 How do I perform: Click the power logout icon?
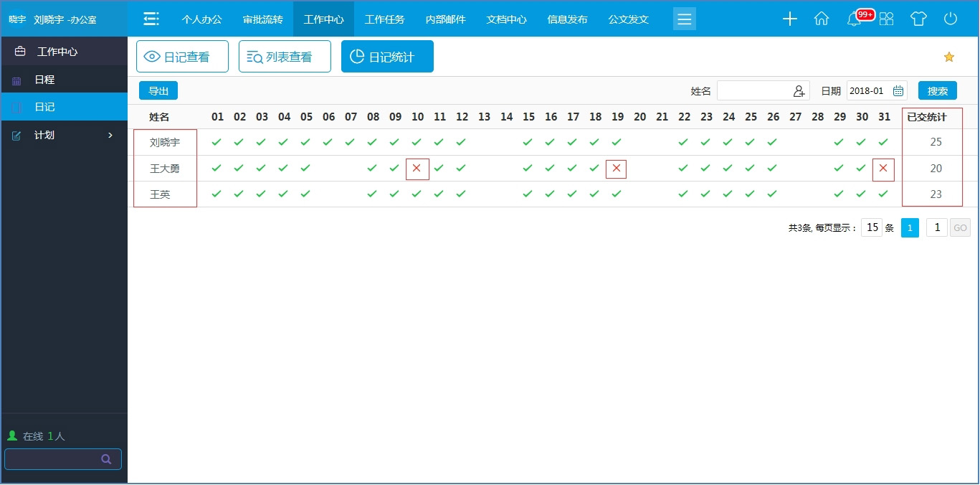(951, 19)
